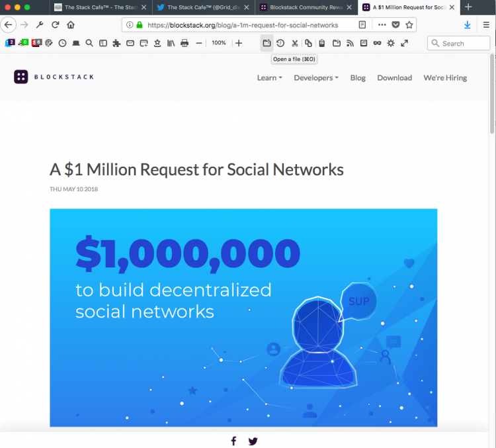Close the Blockstack Community Rewards tab
Image resolution: width=496 pixels, height=448 pixels.
point(349,7)
